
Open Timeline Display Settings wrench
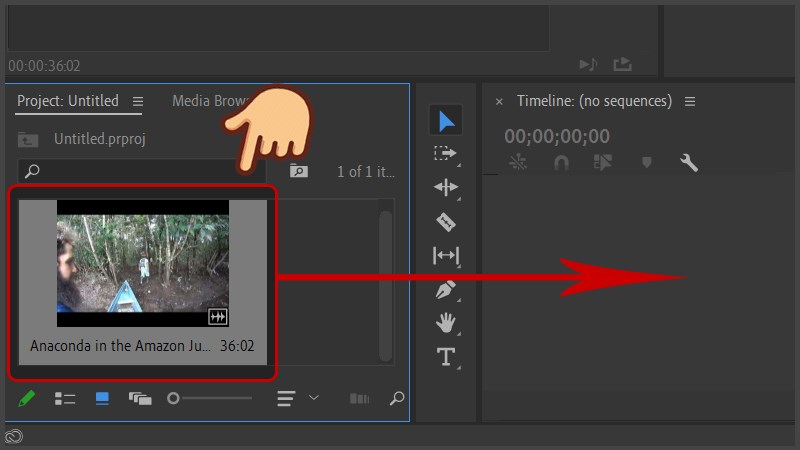click(x=689, y=163)
